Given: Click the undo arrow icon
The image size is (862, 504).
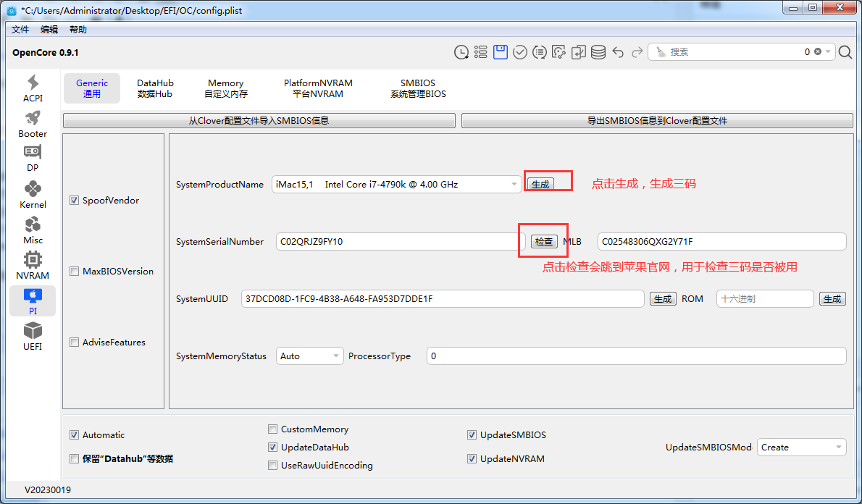Looking at the screenshot, I should 618,52.
